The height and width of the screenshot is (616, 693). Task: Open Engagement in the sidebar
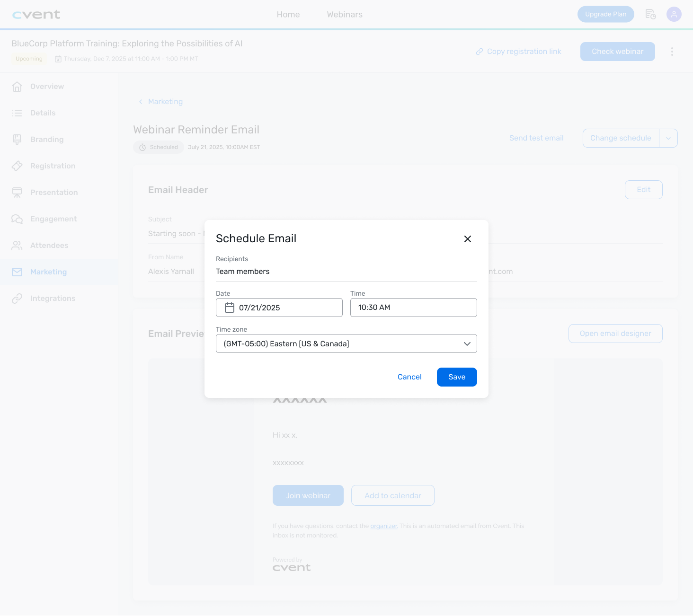(x=59, y=219)
